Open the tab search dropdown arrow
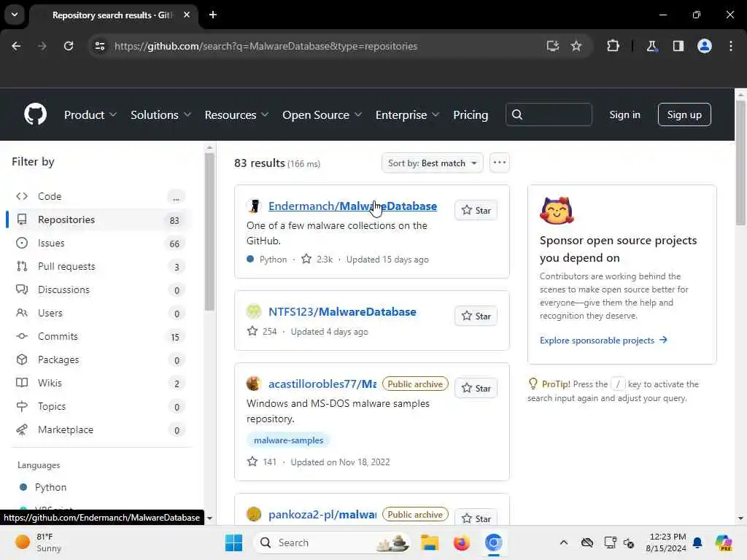Viewport: 747px width, 560px height. [x=15, y=15]
